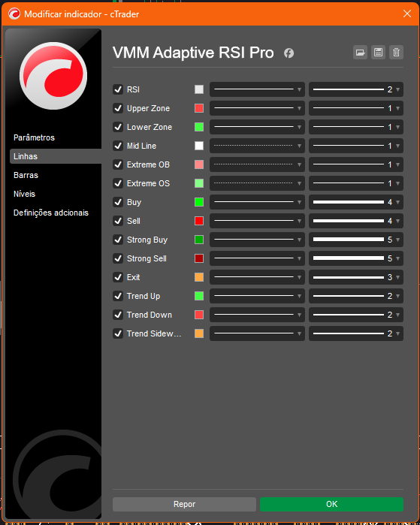This screenshot has height=525, width=420.
Task: Toggle the Strong Sell checkbox
Action: click(x=118, y=258)
